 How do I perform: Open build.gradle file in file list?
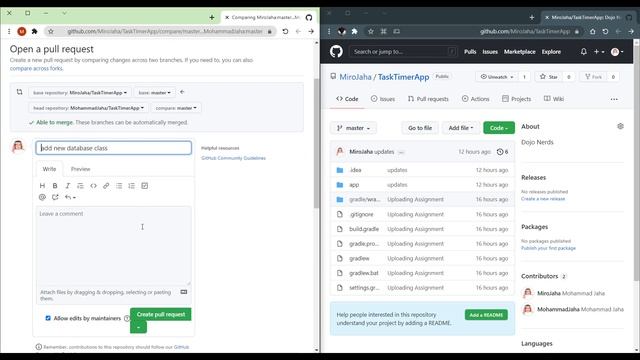point(364,229)
